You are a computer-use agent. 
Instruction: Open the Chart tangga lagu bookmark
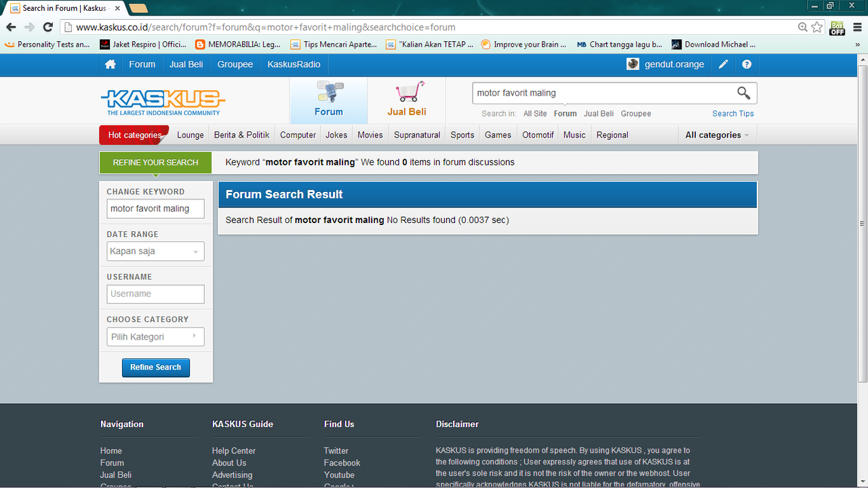tap(620, 45)
